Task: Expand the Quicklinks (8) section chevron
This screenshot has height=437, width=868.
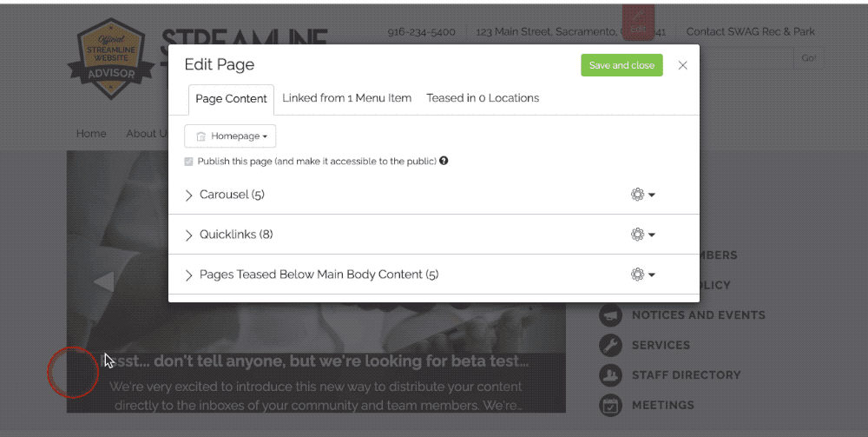Action: click(188, 235)
